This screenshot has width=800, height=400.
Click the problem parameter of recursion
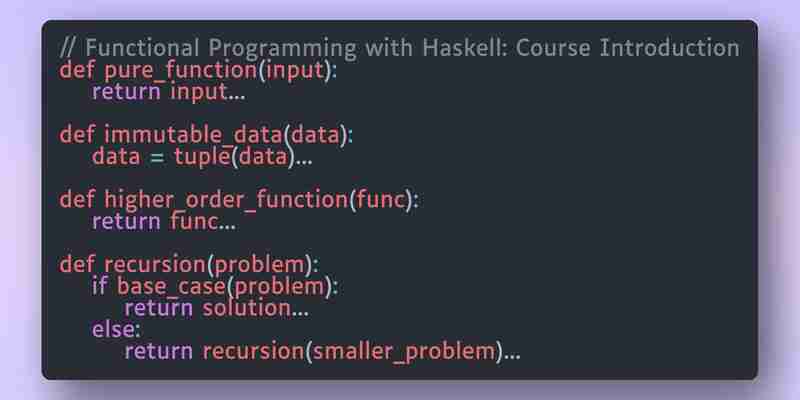(x=259, y=265)
